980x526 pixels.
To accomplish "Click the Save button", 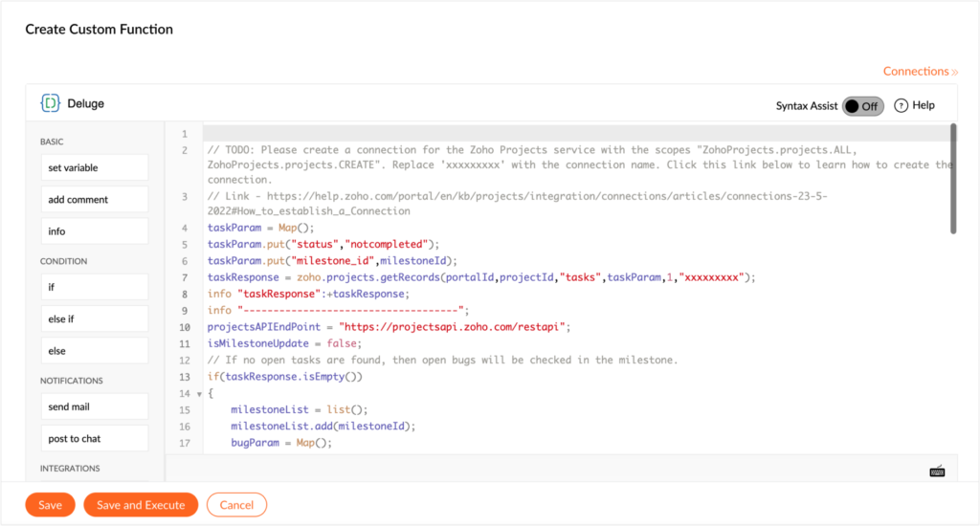I will tap(50, 505).
